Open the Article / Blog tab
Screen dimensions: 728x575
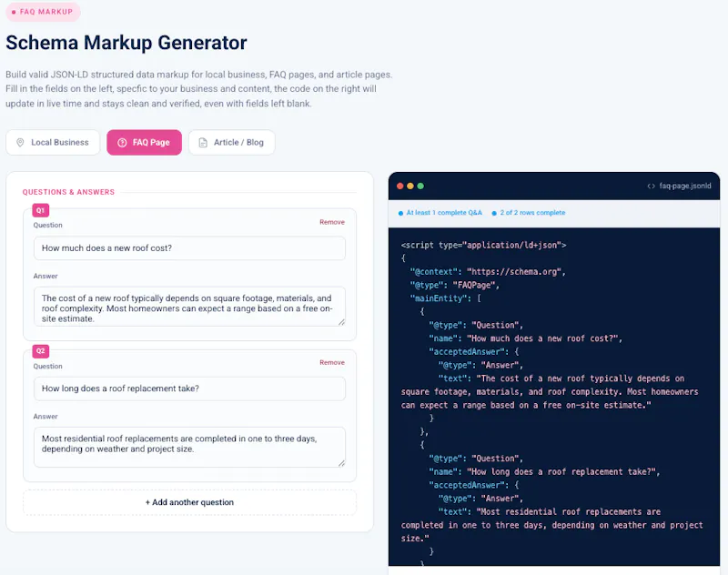click(x=232, y=143)
